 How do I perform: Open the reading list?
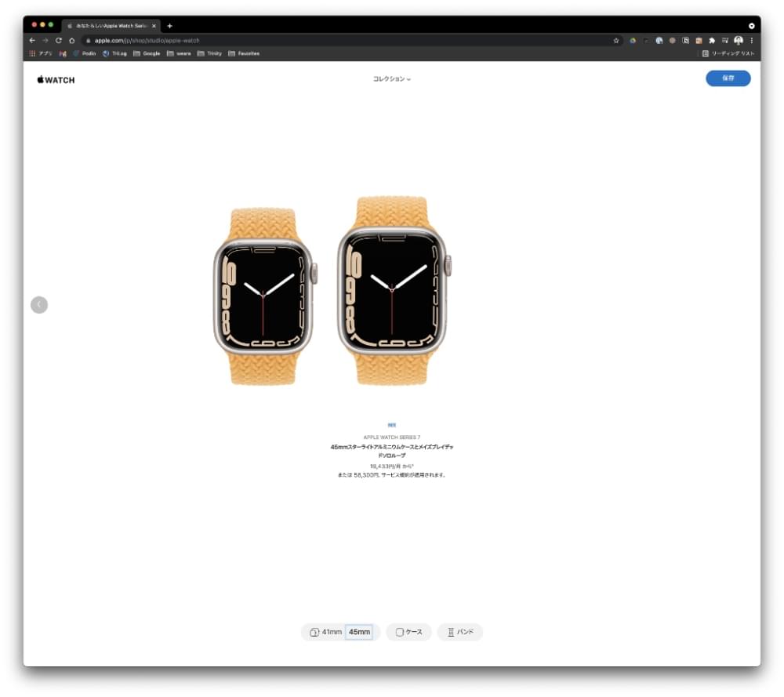click(728, 53)
